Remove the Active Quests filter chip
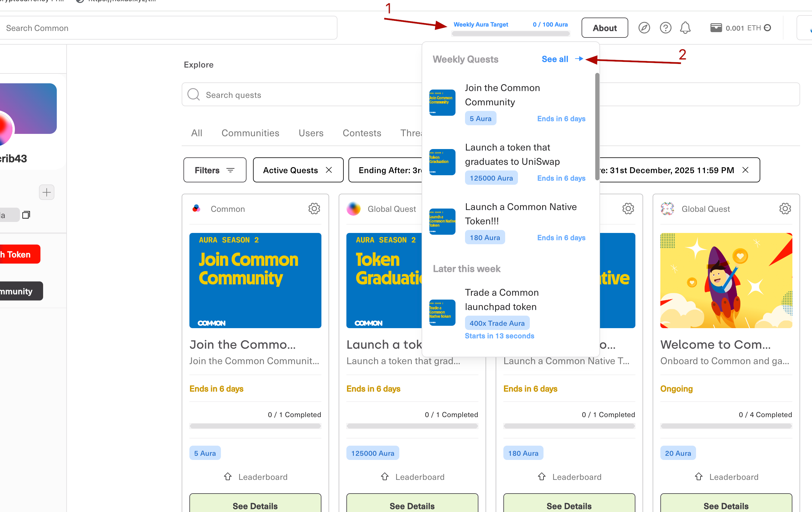Image resolution: width=812 pixels, height=512 pixels. click(x=329, y=170)
